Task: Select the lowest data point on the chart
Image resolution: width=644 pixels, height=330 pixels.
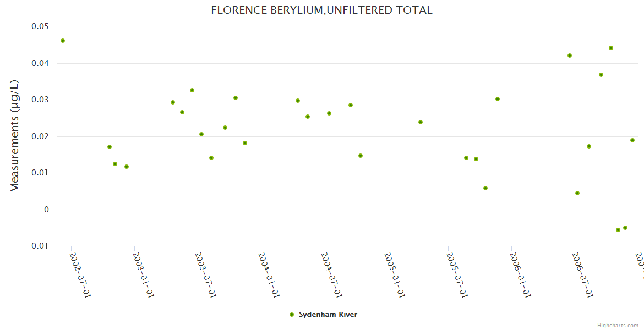Action: pos(618,230)
